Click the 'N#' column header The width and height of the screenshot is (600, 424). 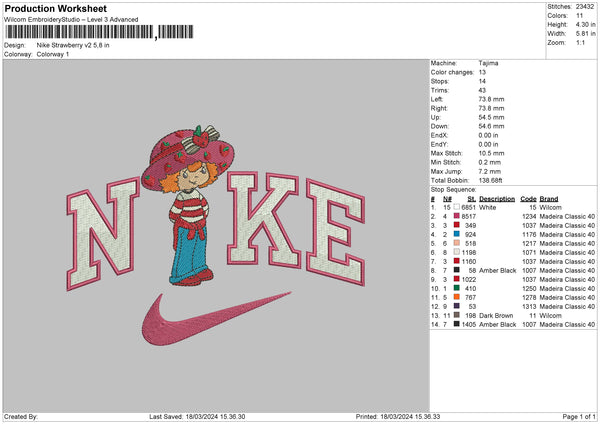447,199
